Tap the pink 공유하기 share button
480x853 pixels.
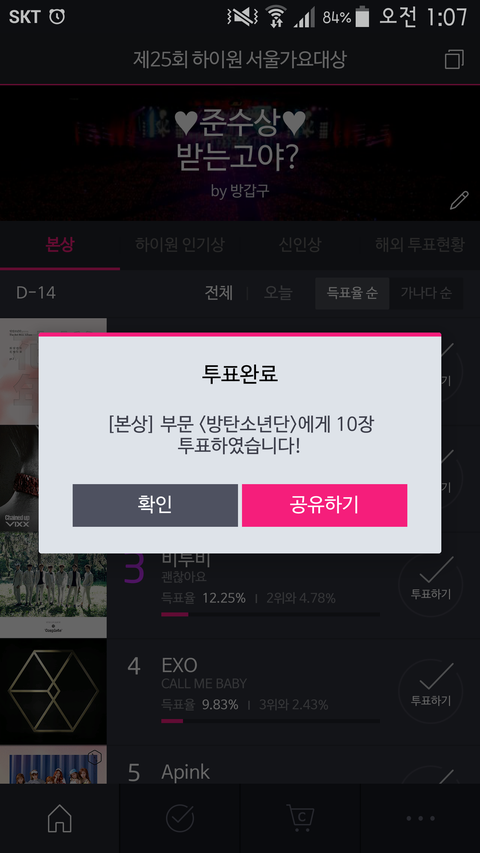(324, 505)
